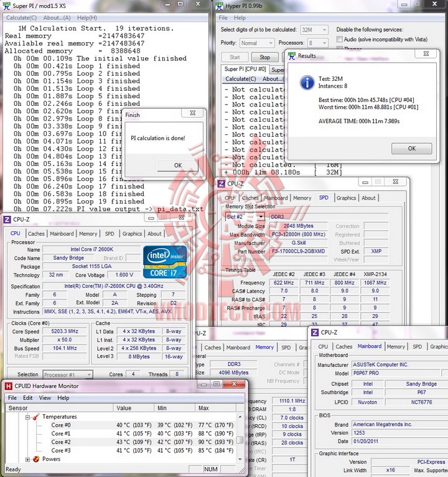Click the DRAM frequency 1110.1 MHz value

point(292,401)
